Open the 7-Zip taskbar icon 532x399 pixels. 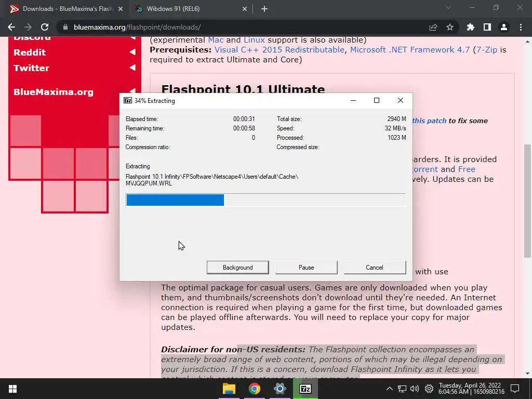pyautogui.click(x=305, y=389)
